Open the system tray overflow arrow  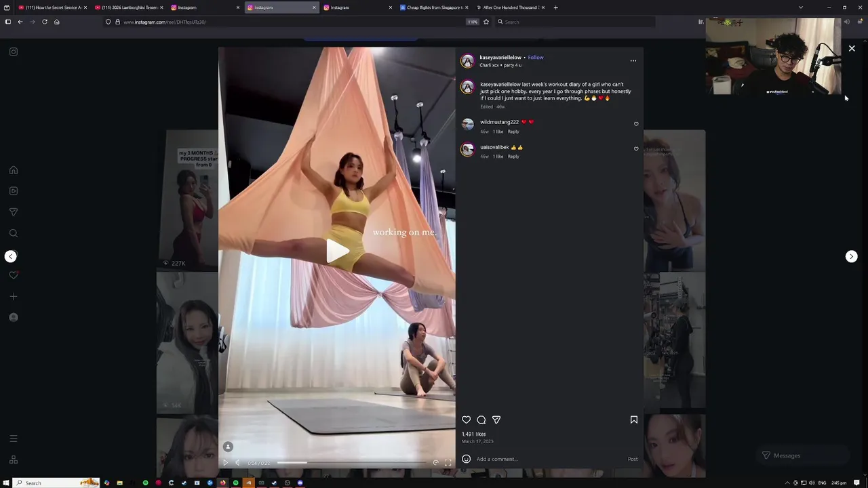coord(787,483)
